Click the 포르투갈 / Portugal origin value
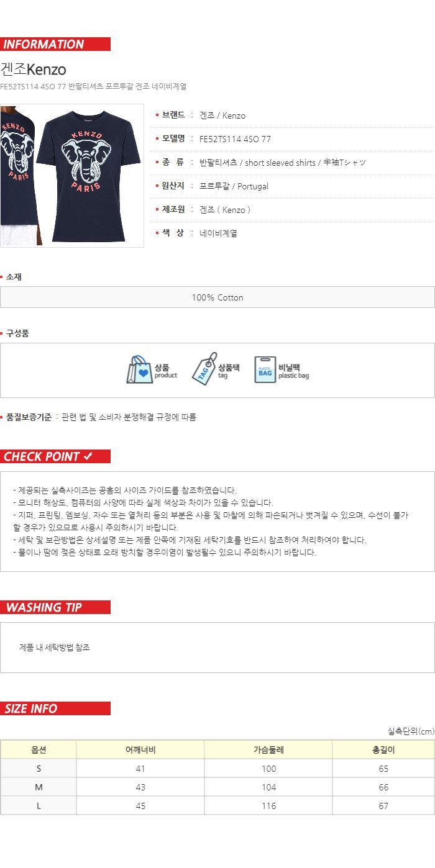Screen dimensions: 435x868 click(234, 186)
